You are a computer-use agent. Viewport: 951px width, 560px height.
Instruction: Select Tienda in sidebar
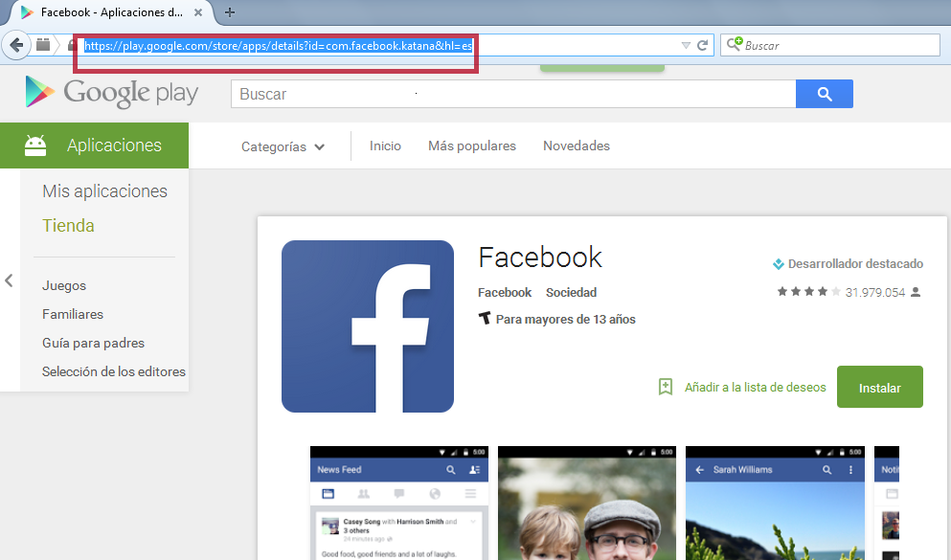pyautogui.click(x=68, y=226)
